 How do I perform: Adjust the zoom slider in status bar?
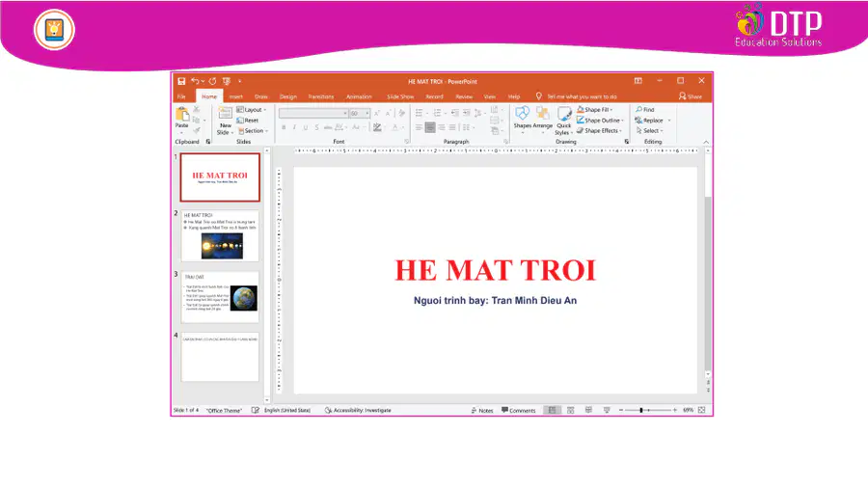pyautogui.click(x=642, y=410)
